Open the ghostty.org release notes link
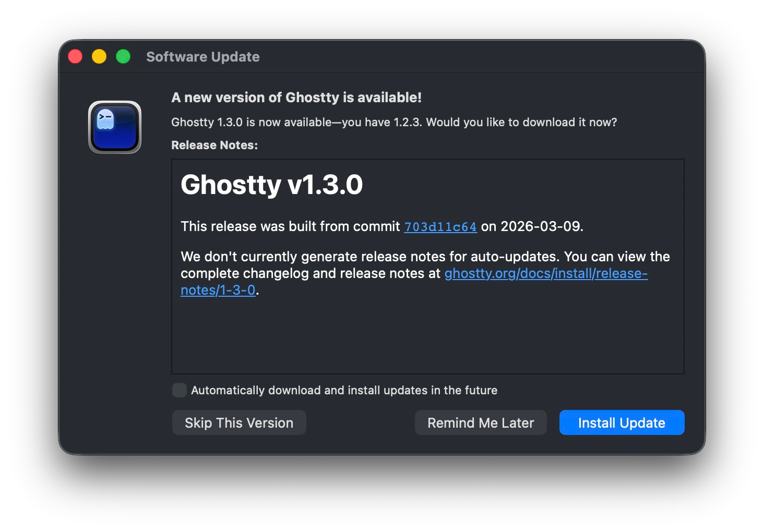 pyautogui.click(x=545, y=273)
